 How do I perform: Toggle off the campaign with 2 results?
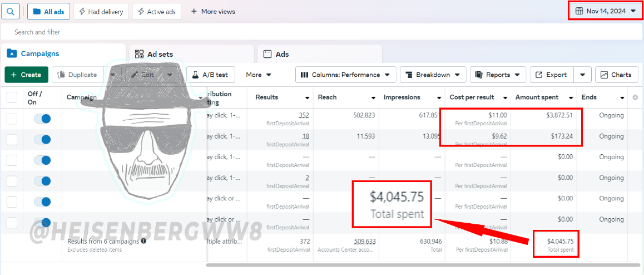point(42,181)
